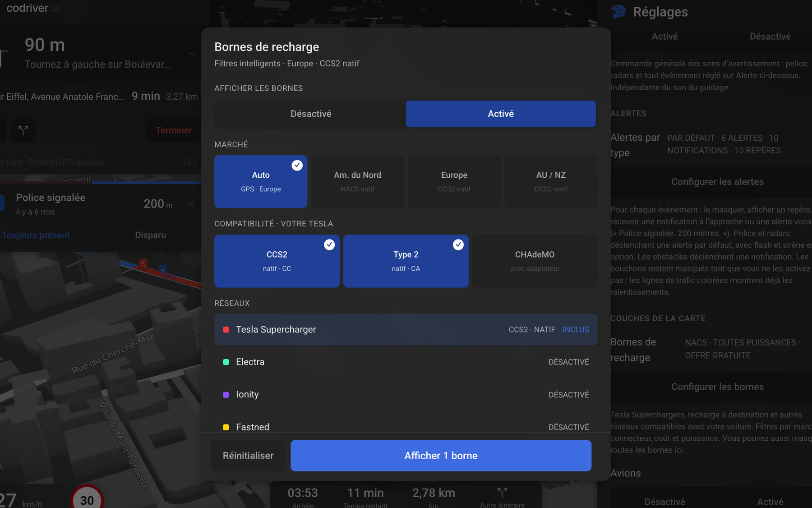This screenshot has height=508, width=812.
Task: Select Activé at top of Réglages panel
Action: (x=664, y=37)
